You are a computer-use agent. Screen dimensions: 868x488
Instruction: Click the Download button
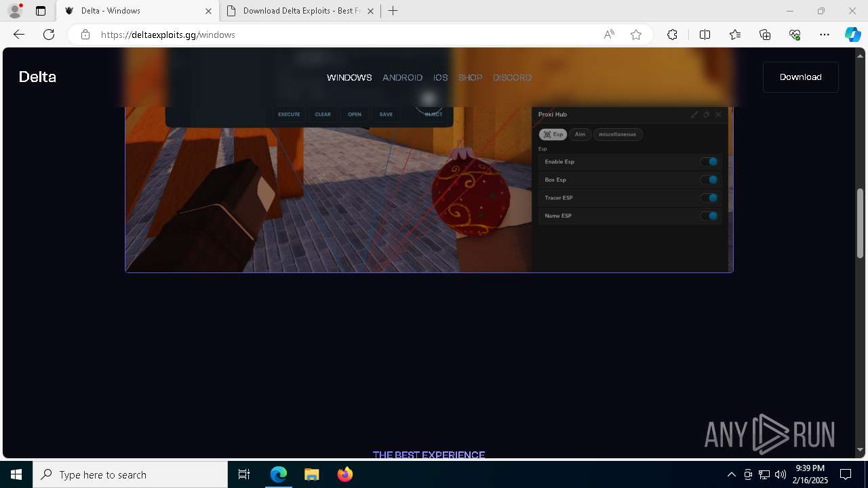tap(800, 77)
